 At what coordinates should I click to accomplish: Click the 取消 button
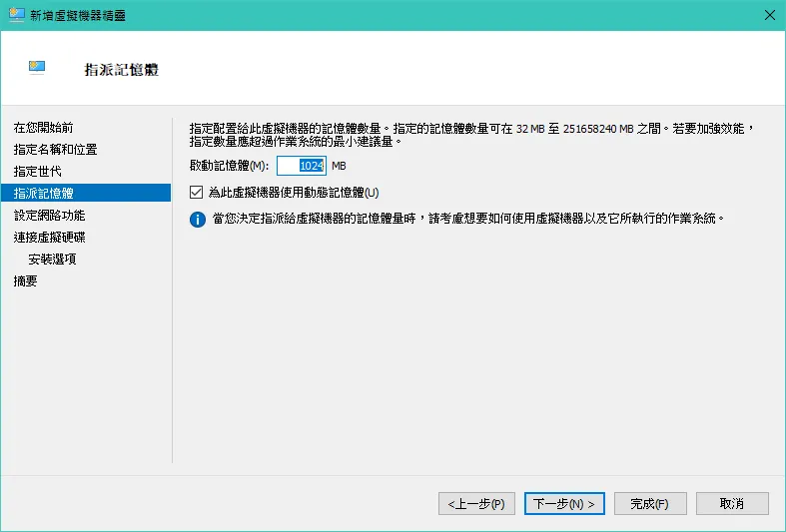(732, 503)
